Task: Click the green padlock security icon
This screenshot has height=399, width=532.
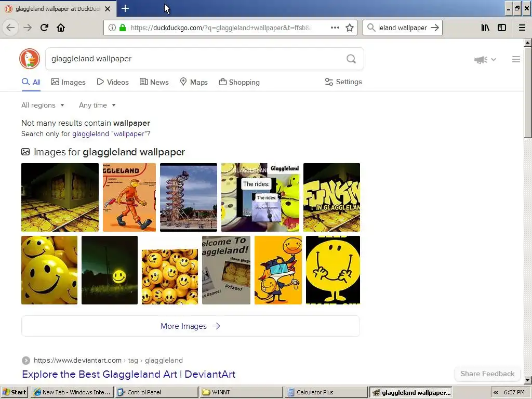Action: 123,28
